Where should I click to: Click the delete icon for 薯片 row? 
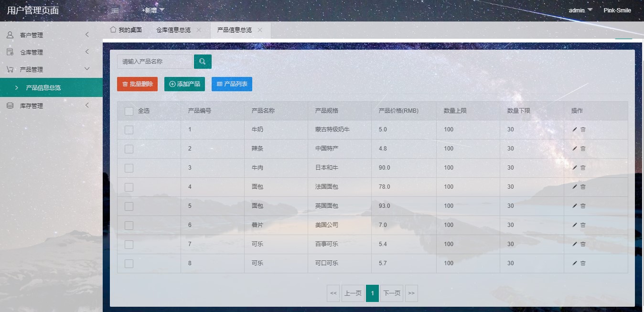[583, 225]
